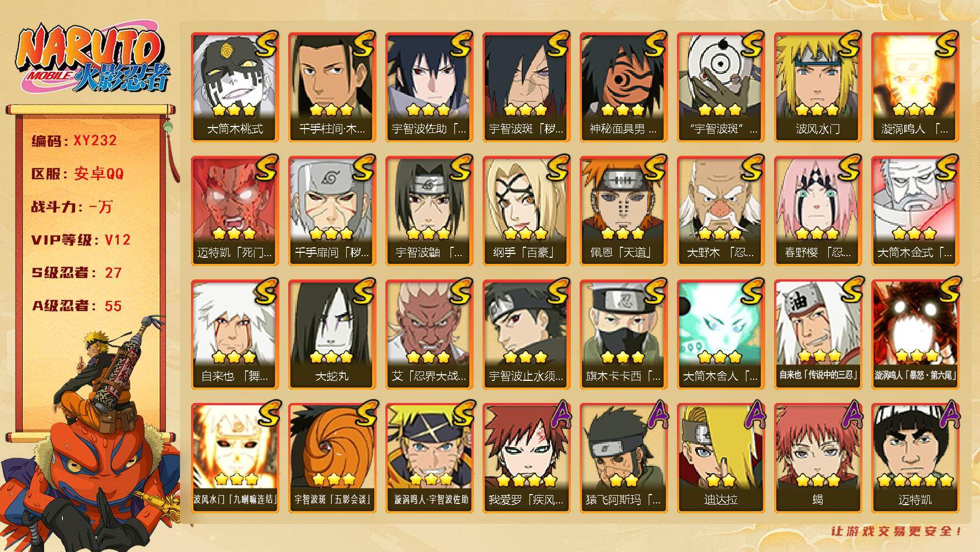This screenshot has width=980, height=552.
Task: Click the S rank badge on 千手柱间 card
Action: click(363, 44)
